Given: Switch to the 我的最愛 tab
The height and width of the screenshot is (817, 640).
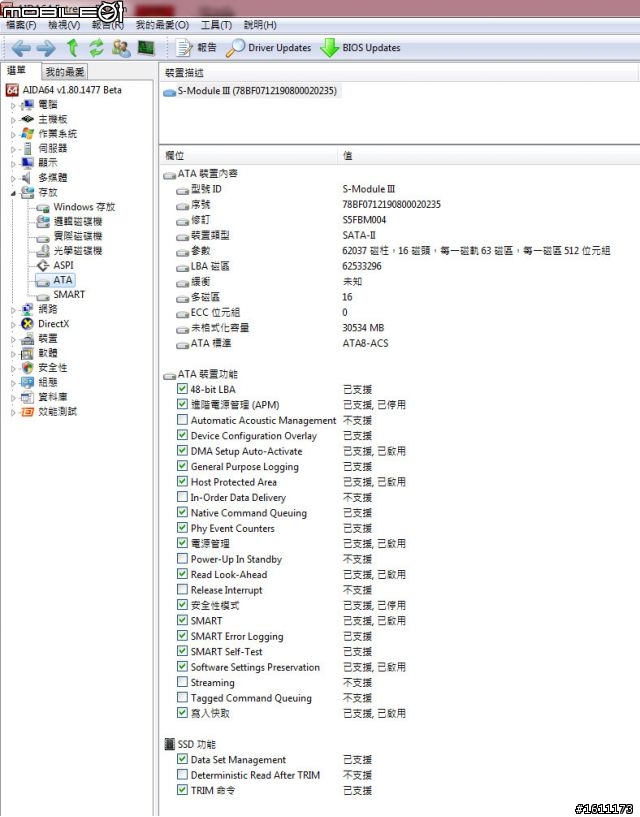Looking at the screenshot, I should pos(65,71).
